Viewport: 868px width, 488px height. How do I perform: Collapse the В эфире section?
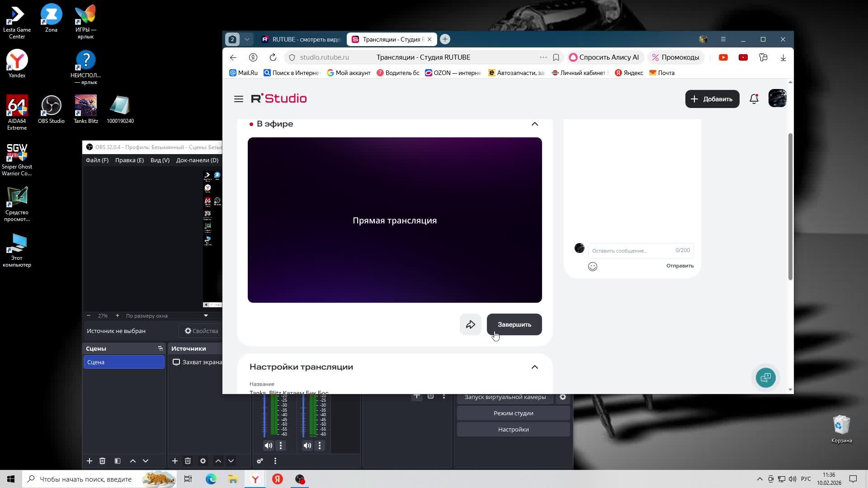pyautogui.click(x=534, y=124)
